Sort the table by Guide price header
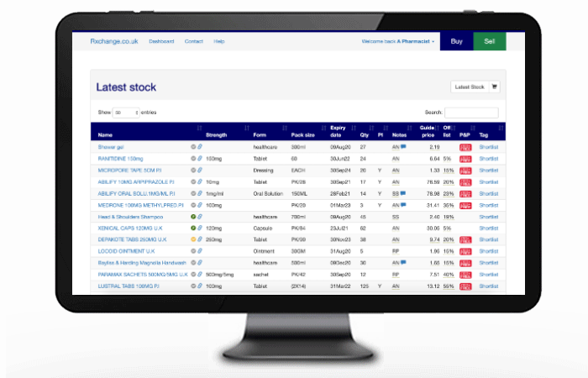The width and height of the screenshot is (588, 378). pyautogui.click(x=428, y=131)
